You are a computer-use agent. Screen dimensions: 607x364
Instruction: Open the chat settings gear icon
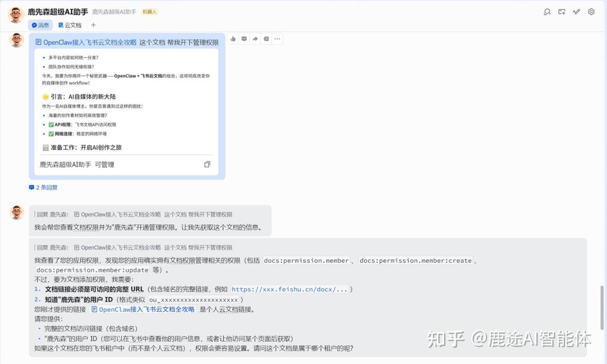[591, 12]
